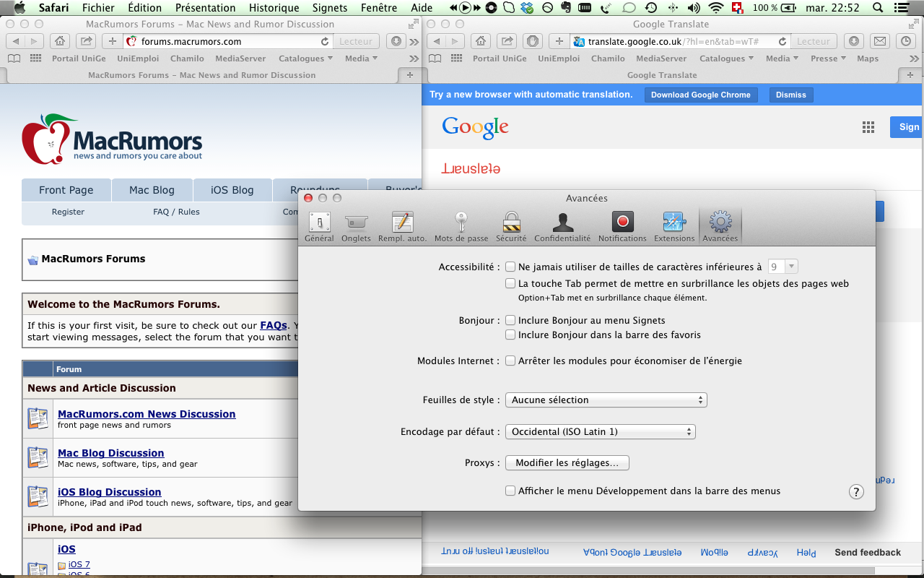Click add bookmark plus in MacRumors window
Viewport: 924px width, 578px height.
tap(113, 41)
